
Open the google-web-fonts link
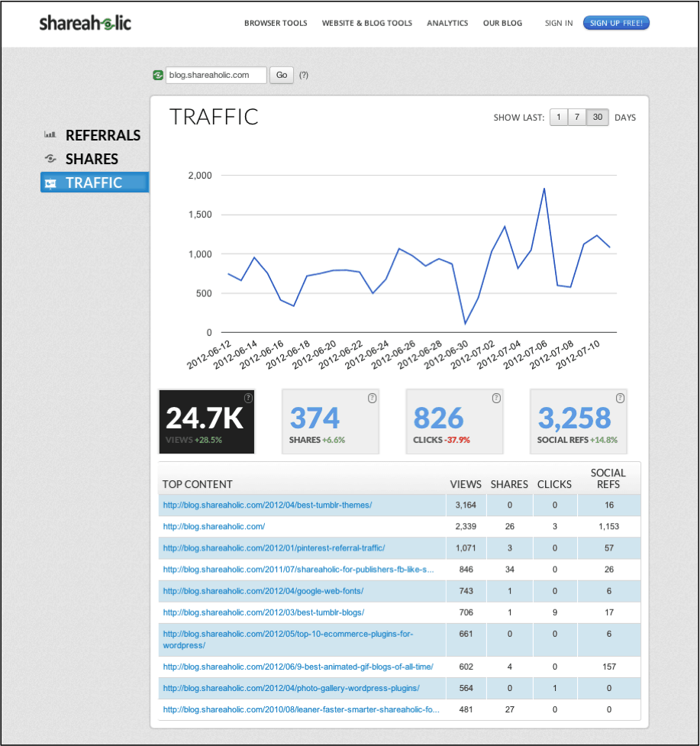[263, 591]
